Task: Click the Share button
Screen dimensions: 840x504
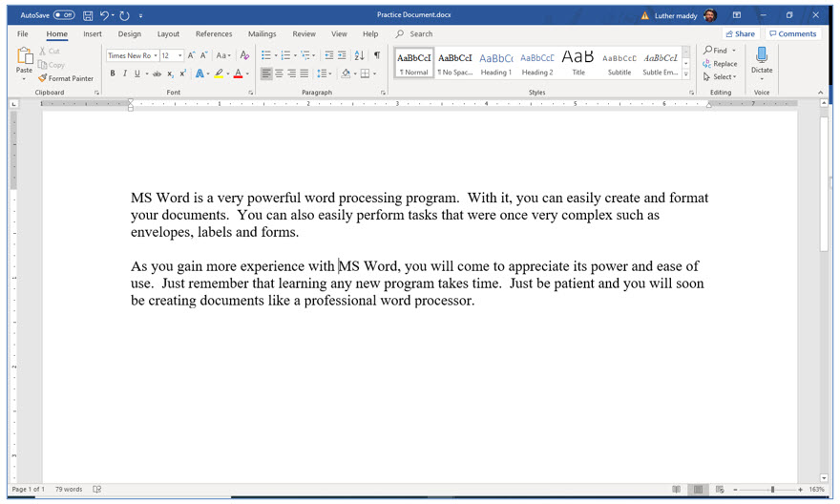Action: click(x=741, y=33)
